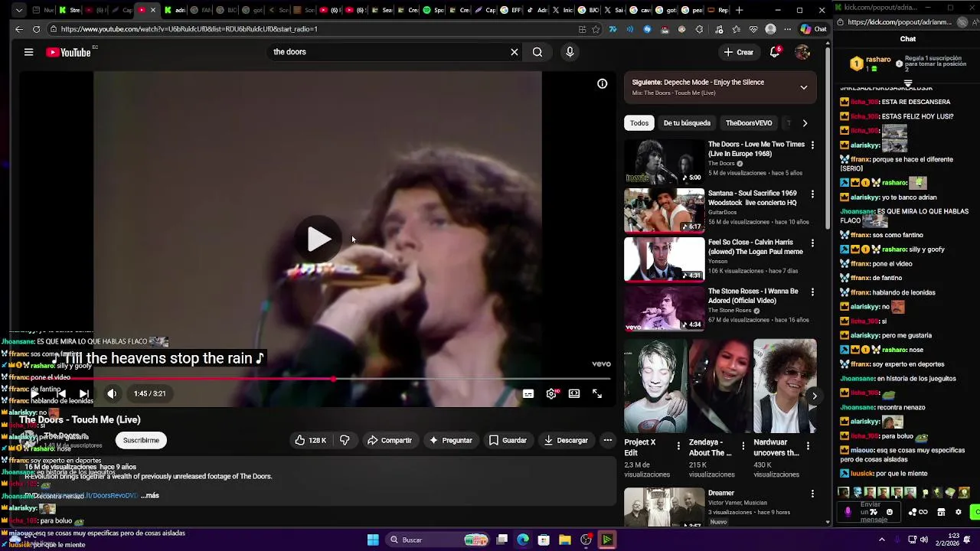Save video with Guardar button

[x=508, y=440]
